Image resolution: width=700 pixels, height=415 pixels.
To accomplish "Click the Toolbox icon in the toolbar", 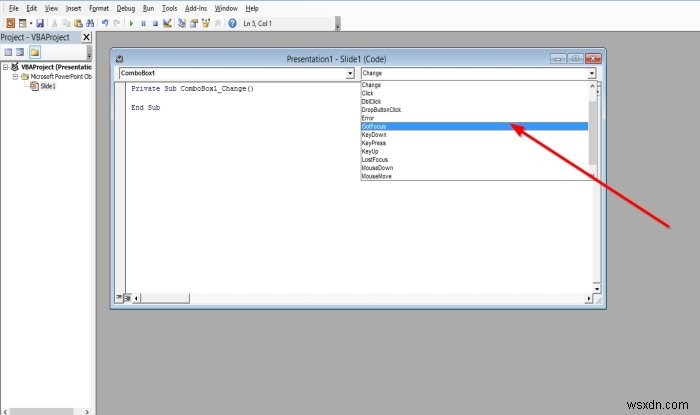I will pyautogui.click(x=218, y=23).
